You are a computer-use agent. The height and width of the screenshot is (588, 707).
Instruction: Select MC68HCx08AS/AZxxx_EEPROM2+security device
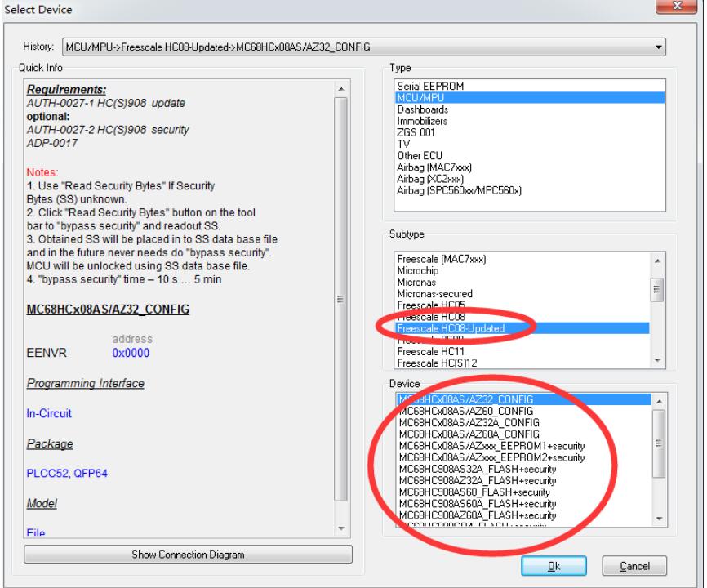pos(491,457)
